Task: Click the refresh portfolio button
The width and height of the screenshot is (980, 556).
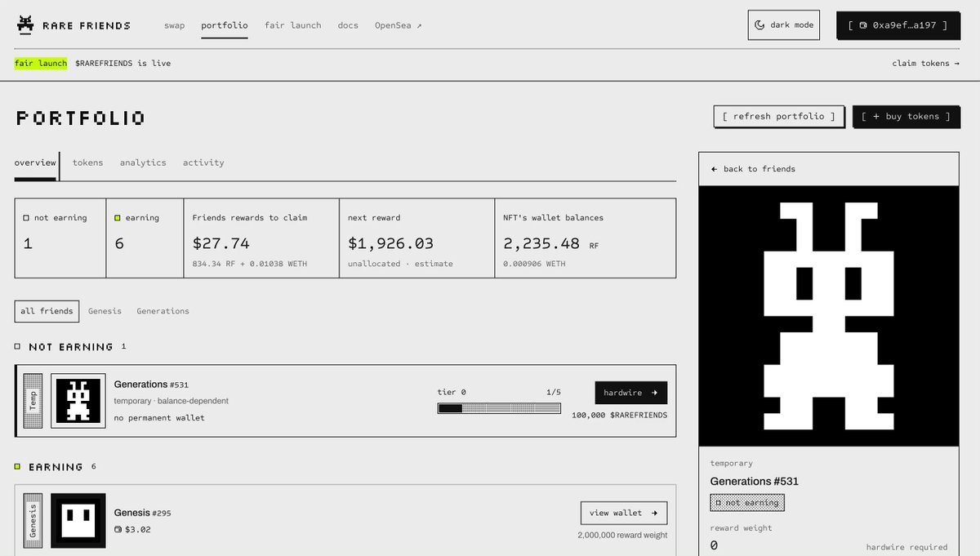Action: tap(778, 117)
